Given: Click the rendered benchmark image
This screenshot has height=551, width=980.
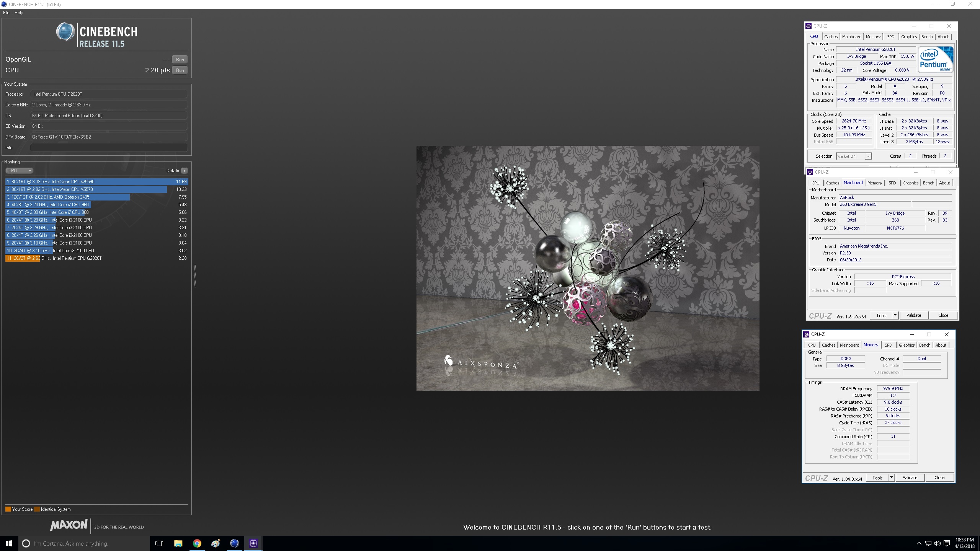Looking at the screenshot, I should [588, 268].
